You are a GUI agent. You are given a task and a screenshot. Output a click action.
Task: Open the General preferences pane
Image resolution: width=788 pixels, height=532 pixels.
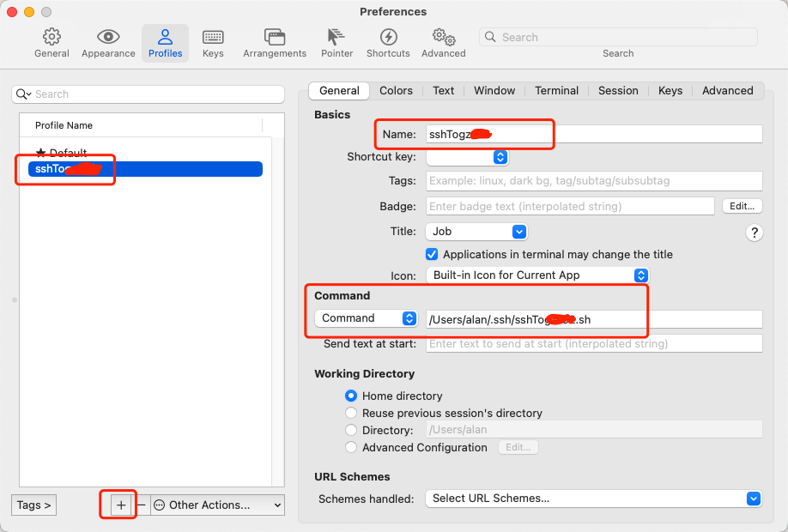tap(52, 42)
